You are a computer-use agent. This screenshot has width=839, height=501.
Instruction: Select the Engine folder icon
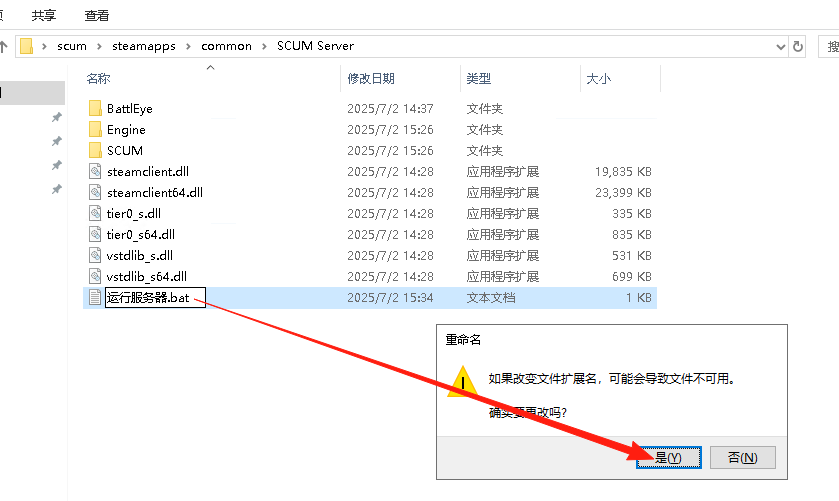(x=95, y=129)
